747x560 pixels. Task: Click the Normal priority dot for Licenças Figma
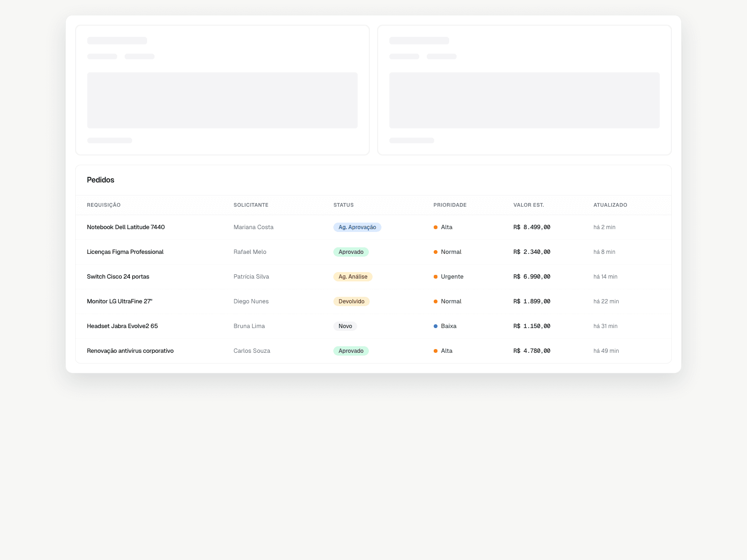435,252
